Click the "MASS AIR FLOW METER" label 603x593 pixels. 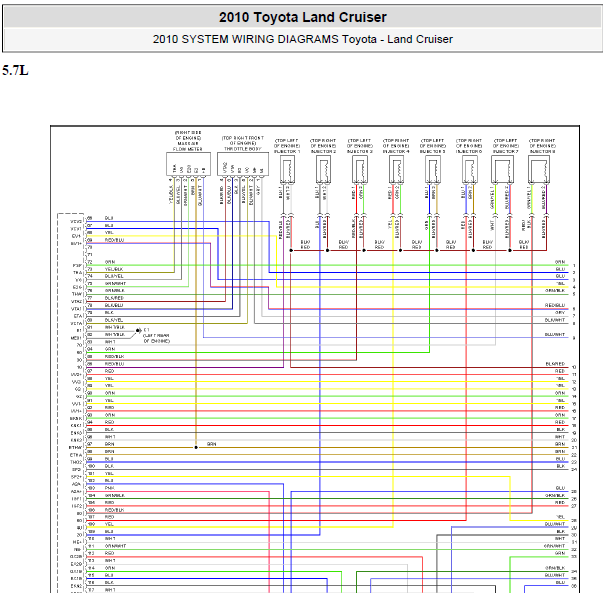coord(188,146)
